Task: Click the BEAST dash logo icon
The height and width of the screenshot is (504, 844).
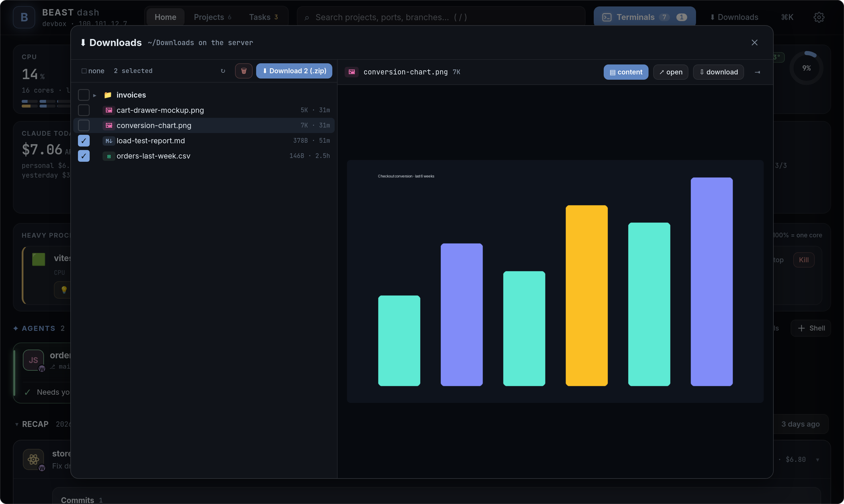Action: click(x=24, y=17)
